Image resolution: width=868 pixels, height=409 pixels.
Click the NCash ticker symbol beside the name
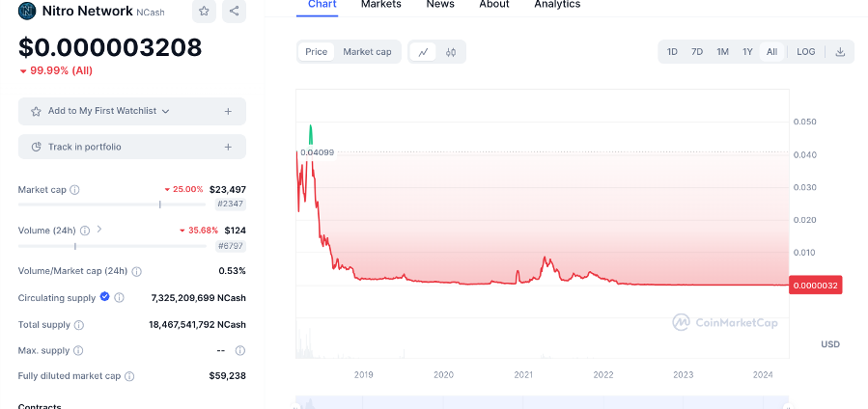pyautogui.click(x=151, y=13)
